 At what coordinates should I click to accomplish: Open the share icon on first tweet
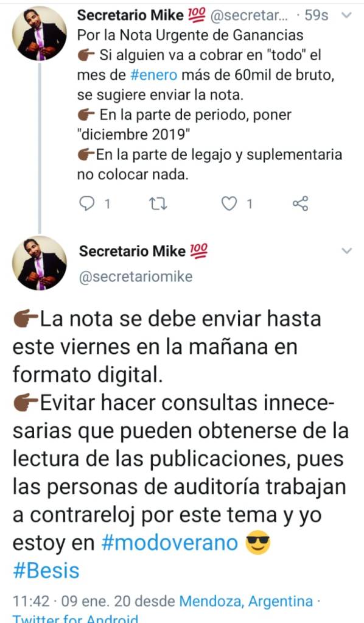[300, 203]
